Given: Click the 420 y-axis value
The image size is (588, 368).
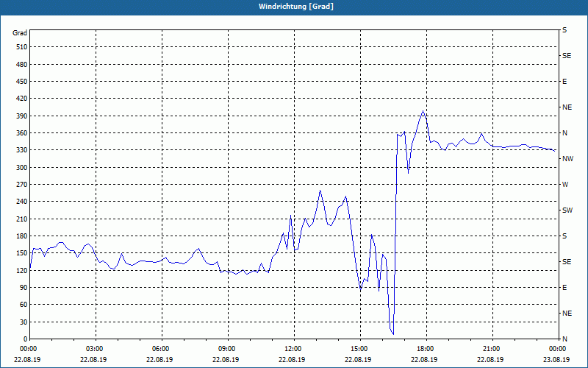Looking at the screenshot, I should [22, 99].
